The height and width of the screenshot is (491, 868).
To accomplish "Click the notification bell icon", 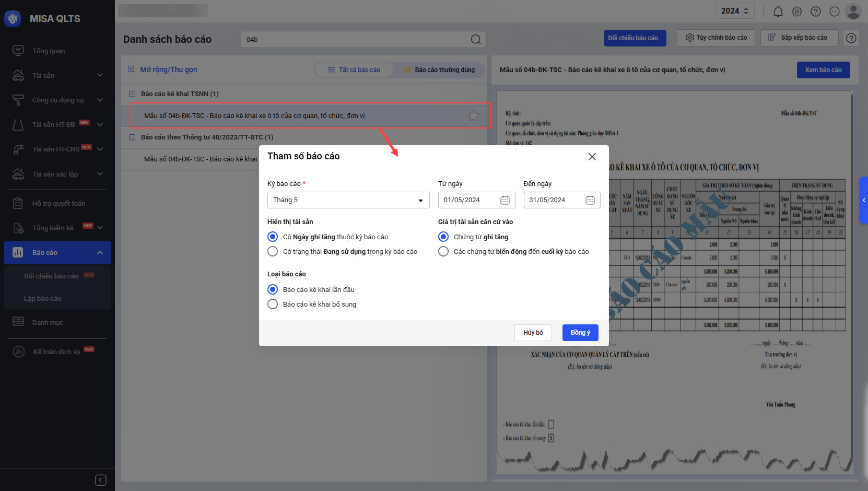I will 778,11.
